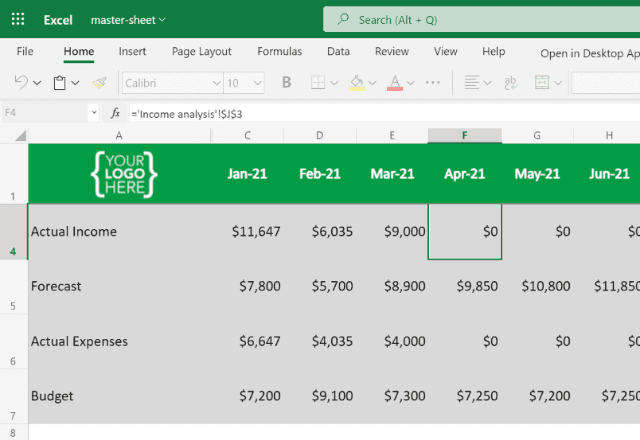Switch to the Home tab
This screenshot has width=640, height=440.
tap(79, 51)
